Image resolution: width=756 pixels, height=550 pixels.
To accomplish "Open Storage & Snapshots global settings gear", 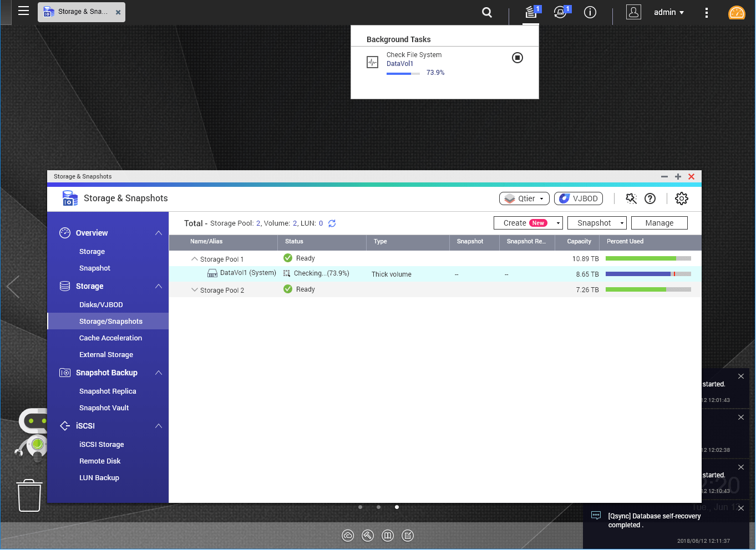I will coord(681,198).
